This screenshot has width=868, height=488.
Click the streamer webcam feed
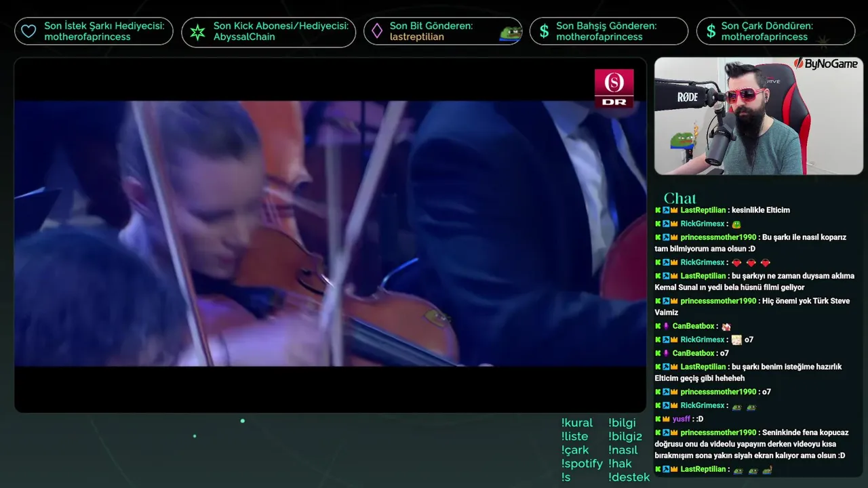click(759, 116)
